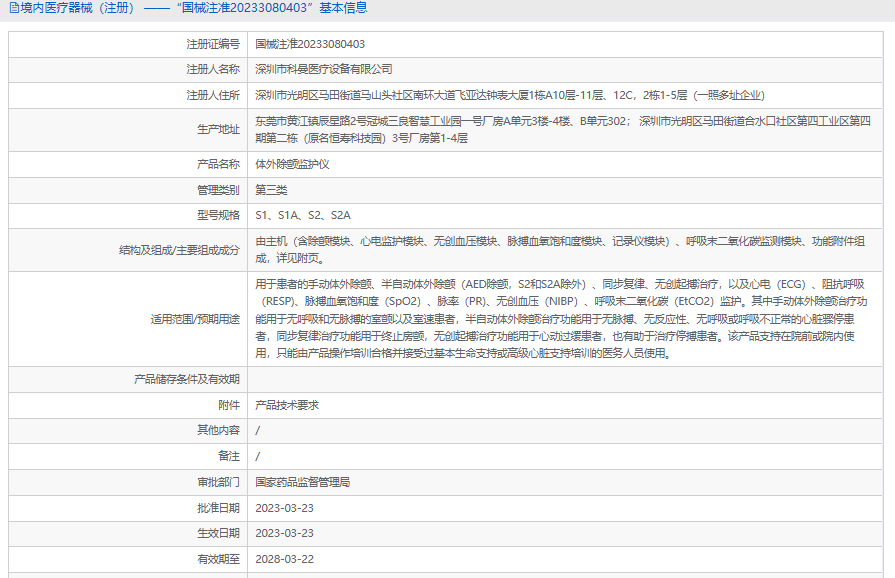The image size is (895, 578).
Task: Click the 备注 label
Action: 229,456
